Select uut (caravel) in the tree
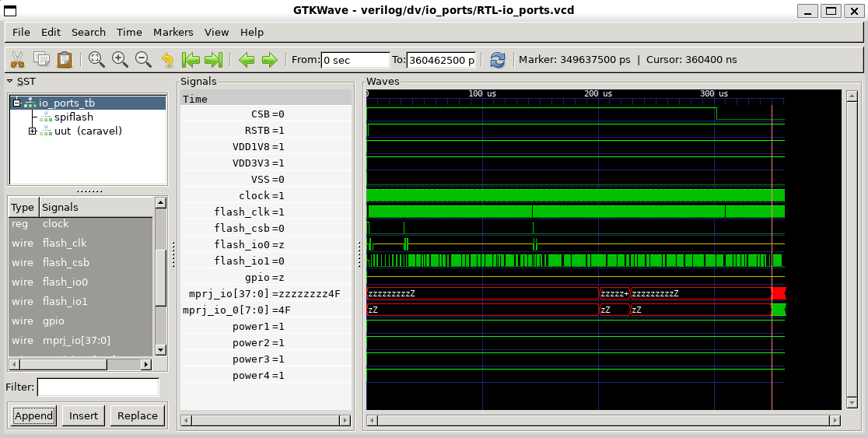 [88, 131]
